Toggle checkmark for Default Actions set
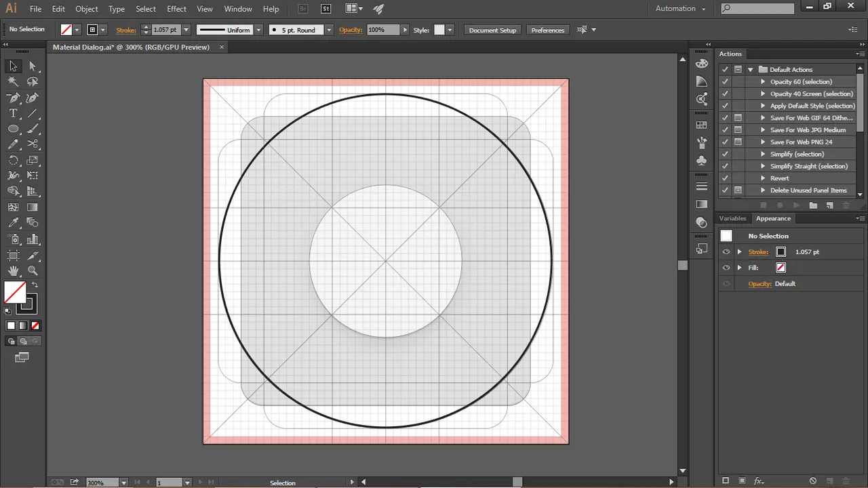 (x=725, y=69)
